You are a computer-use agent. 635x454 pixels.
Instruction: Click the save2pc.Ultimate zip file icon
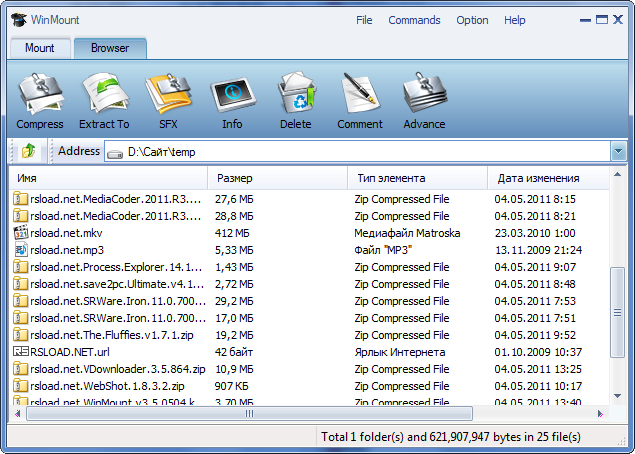click(x=20, y=284)
